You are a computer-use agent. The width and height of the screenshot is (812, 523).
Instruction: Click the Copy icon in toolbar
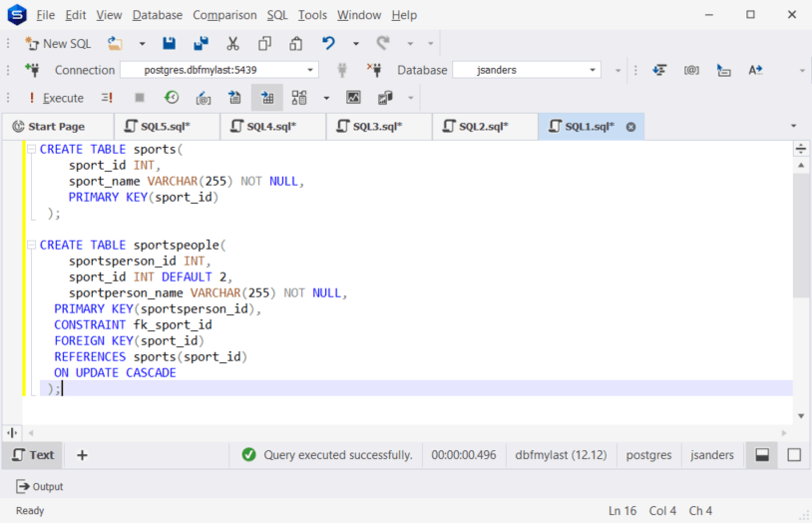[x=264, y=44]
